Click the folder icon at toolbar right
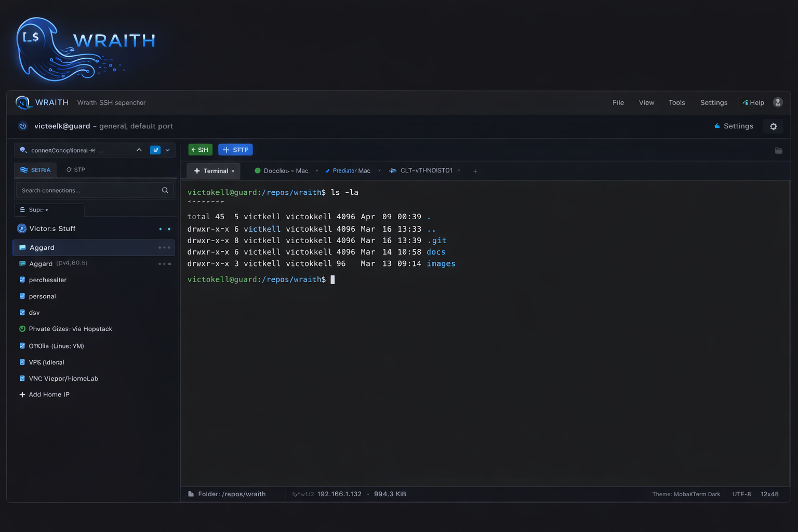 coord(778,150)
